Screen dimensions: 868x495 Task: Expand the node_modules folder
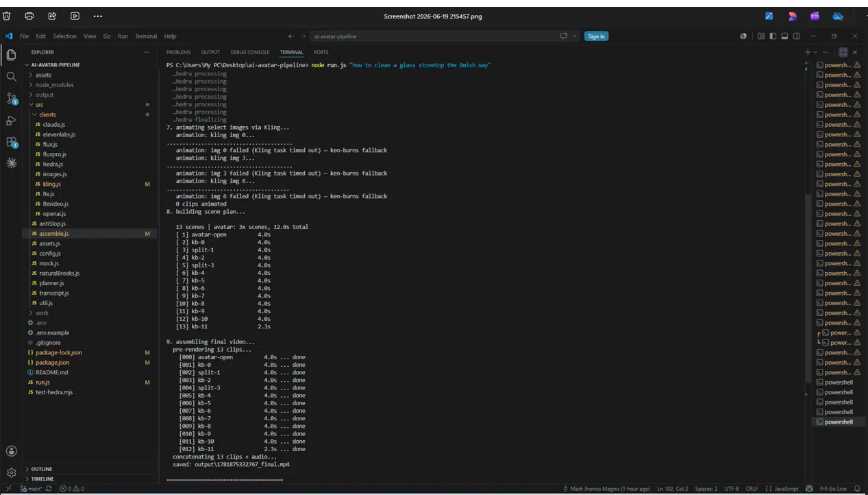(54, 85)
